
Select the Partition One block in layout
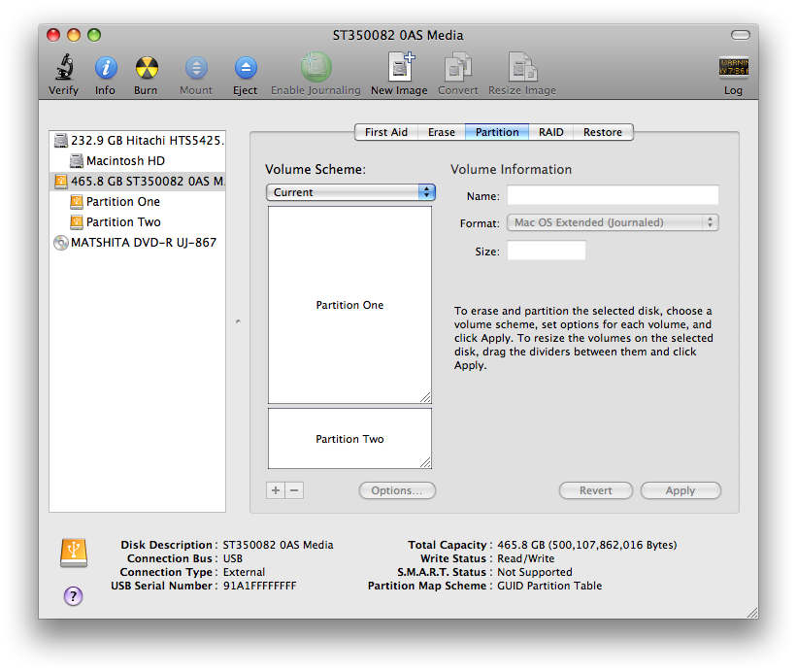[x=349, y=305]
